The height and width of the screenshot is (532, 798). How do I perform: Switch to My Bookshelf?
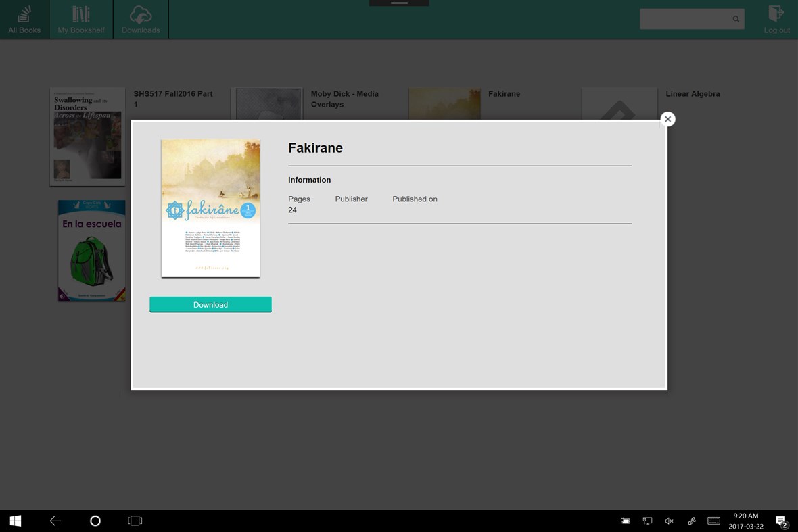80,19
